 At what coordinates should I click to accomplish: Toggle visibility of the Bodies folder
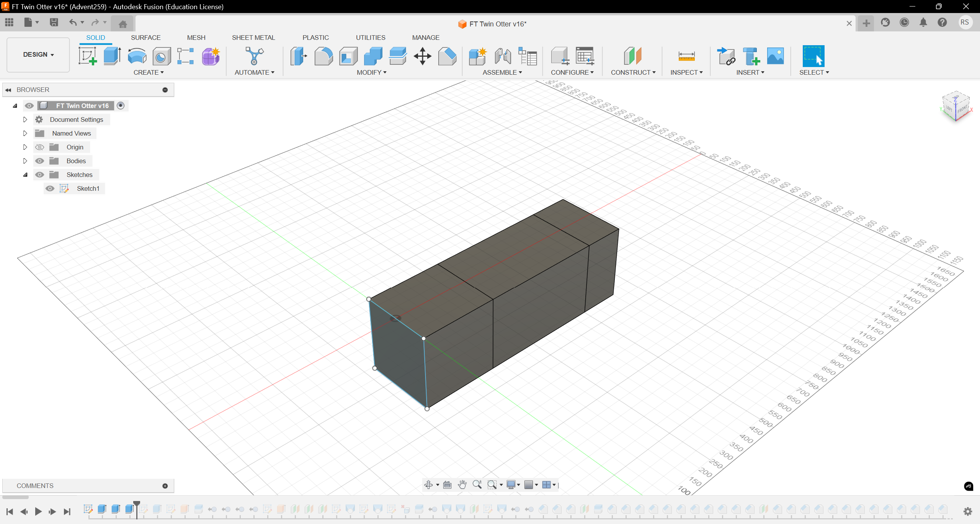[x=39, y=161]
